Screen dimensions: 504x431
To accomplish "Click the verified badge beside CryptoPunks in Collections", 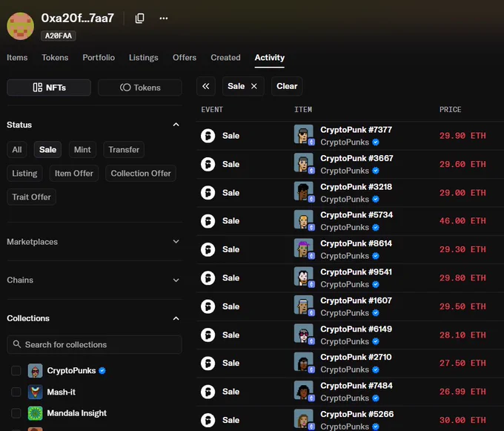I will point(102,370).
